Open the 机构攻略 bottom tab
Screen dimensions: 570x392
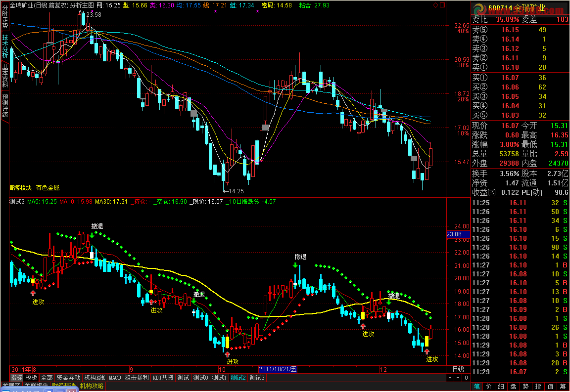pyautogui.click(x=92, y=386)
